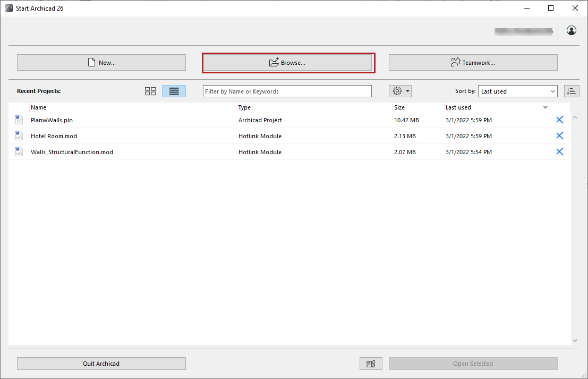
Task: Click the 3/1/2022 5:54 PM date cell
Action: (468, 152)
